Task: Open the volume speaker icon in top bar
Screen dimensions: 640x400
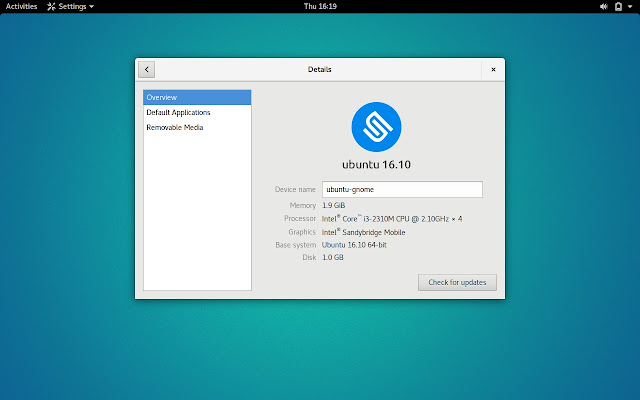Action: click(x=604, y=7)
